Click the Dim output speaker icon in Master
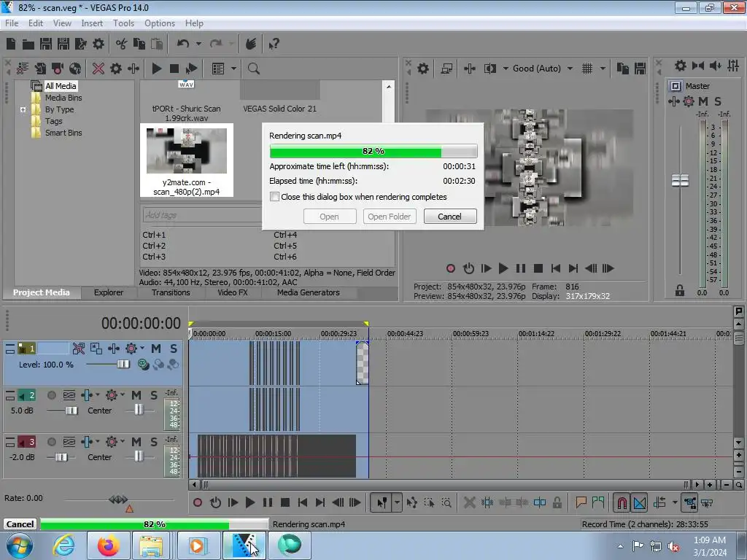 (x=715, y=66)
